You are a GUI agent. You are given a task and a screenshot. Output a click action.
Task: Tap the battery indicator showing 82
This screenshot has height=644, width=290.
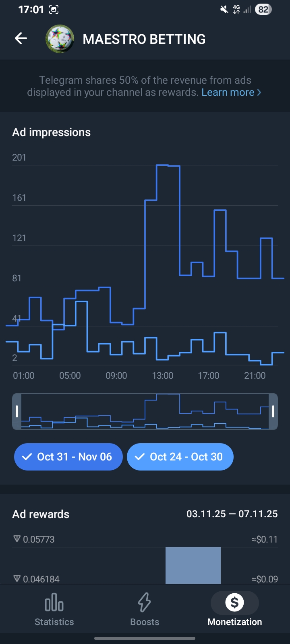coord(263,9)
